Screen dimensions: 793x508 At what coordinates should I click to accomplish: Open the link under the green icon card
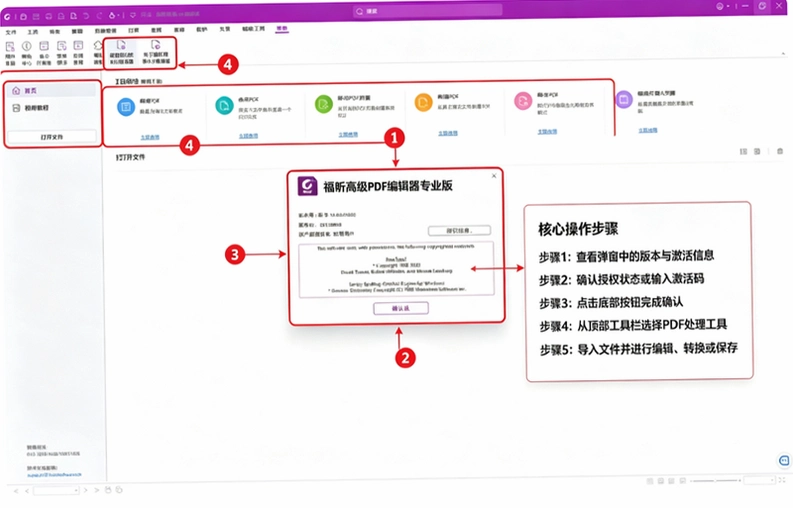(348, 134)
